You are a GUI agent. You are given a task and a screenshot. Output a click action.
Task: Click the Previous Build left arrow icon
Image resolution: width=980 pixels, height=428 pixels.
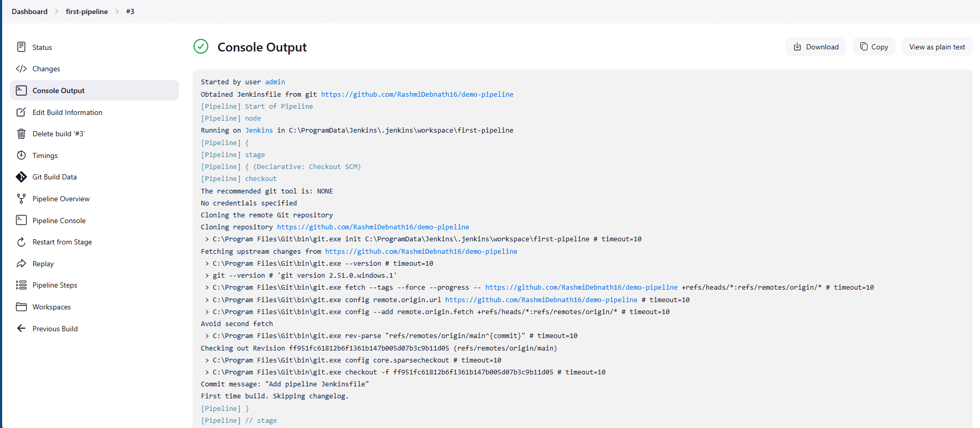pos(21,328)
